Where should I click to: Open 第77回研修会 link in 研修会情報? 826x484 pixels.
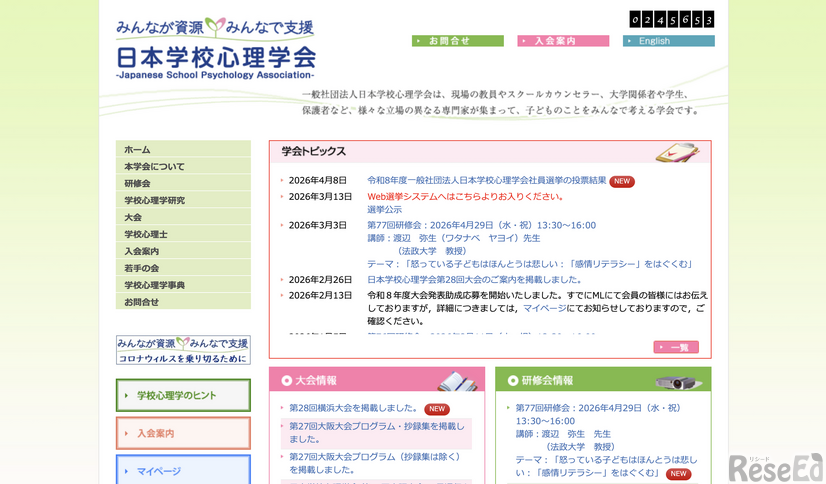click(x=606, y=440)
